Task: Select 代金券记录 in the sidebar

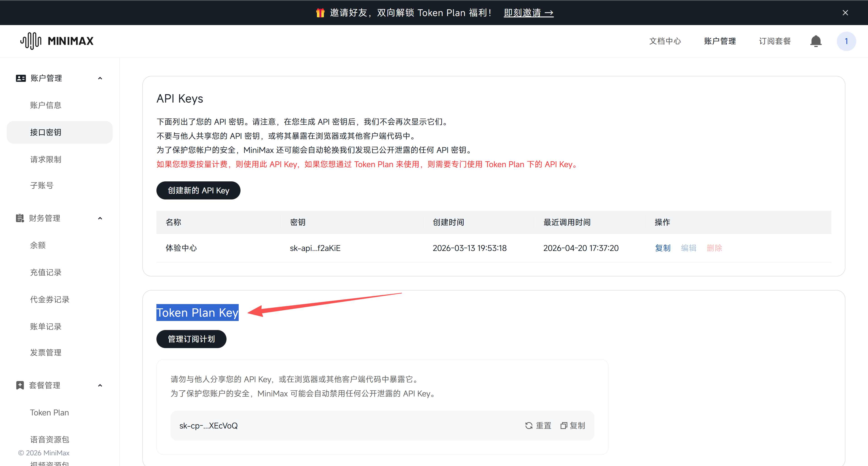Action: (50, 299)
